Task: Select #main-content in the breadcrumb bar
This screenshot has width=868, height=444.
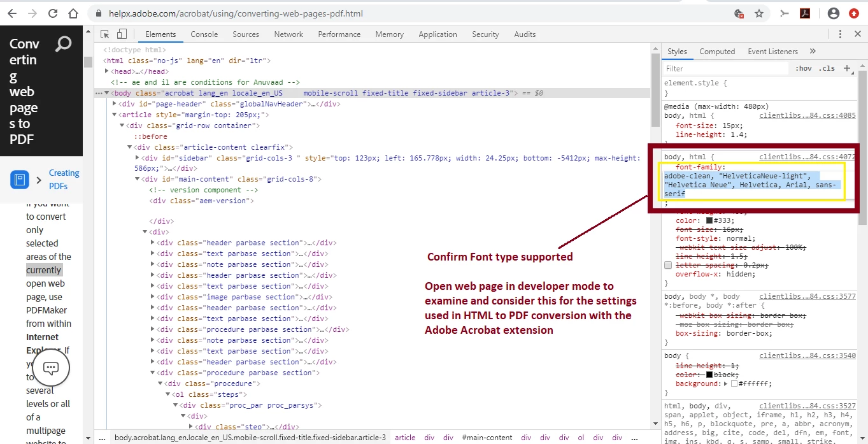Action: coord(487,438)
